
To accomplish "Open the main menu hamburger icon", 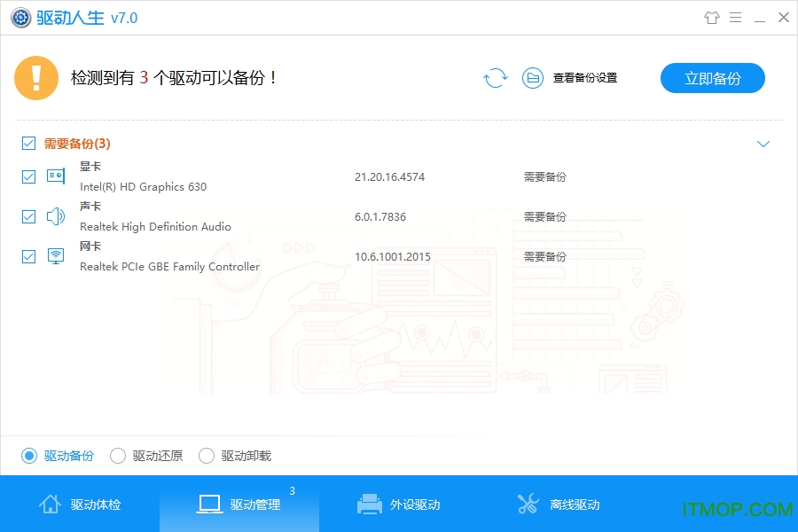I will 735,18.
